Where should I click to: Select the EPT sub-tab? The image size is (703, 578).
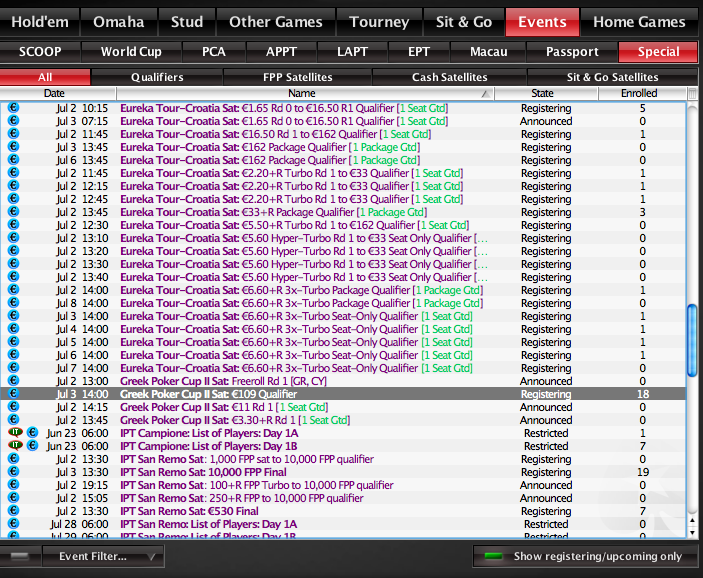tap(419, 52)
